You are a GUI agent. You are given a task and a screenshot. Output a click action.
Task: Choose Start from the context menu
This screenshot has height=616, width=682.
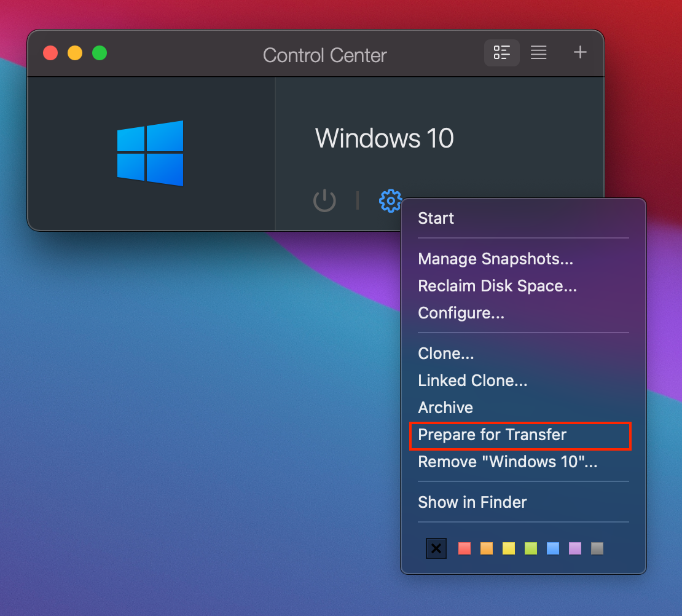tap(436, 218)
